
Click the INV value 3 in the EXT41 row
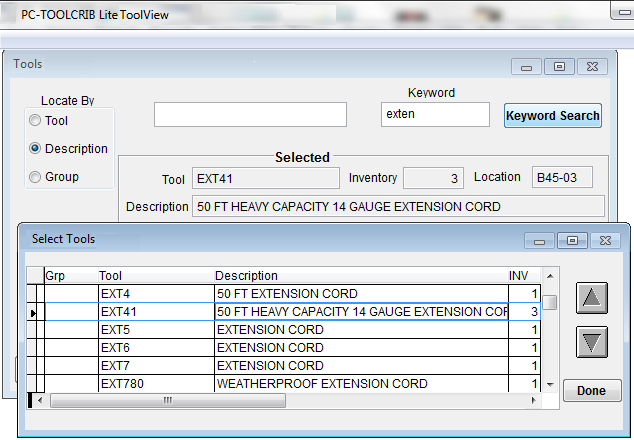point(524,312)
